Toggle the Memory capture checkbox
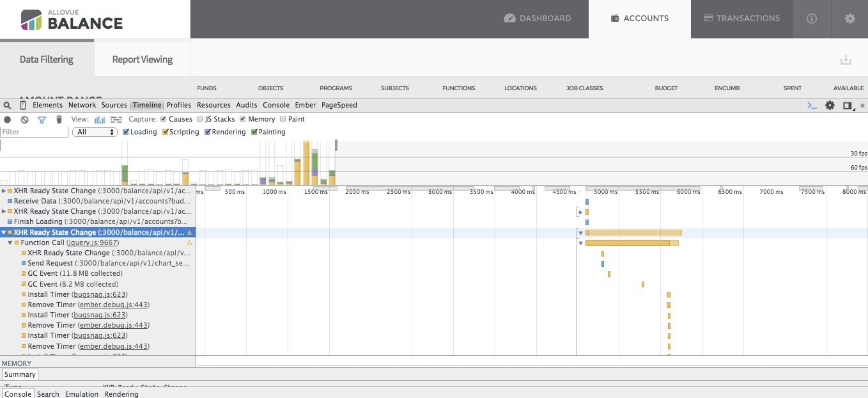This screenshot has width=868, height=398. pyautogui.click(x=243, y=119)
